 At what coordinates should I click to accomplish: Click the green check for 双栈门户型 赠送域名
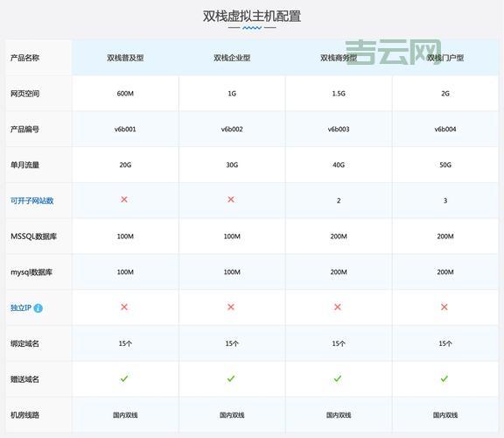pos(444,378)
